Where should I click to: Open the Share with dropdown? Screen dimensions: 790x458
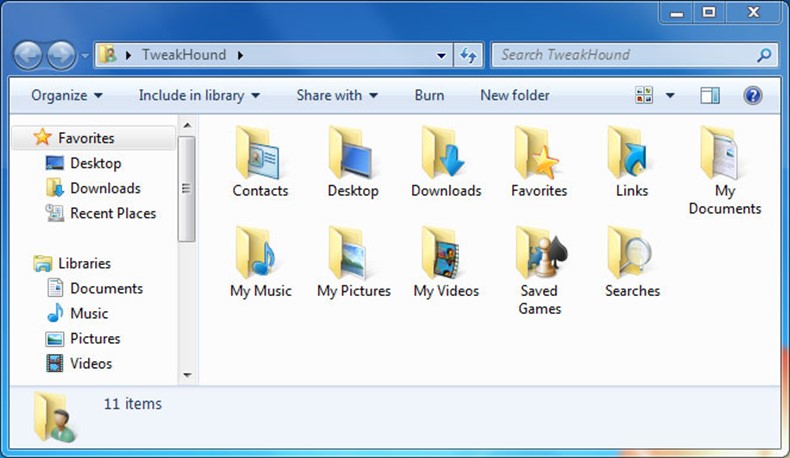[337, 95]
